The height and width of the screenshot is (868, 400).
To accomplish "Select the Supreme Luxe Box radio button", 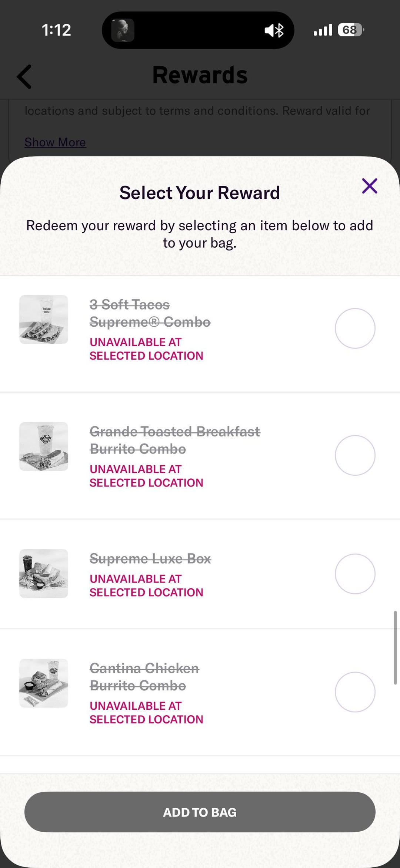I will [x=355, y=574].
